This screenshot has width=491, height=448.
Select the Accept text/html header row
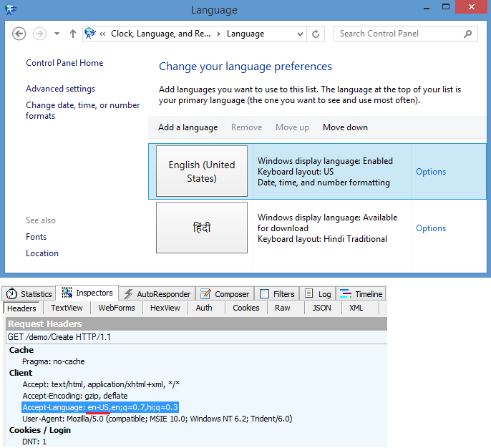(101, 384)
